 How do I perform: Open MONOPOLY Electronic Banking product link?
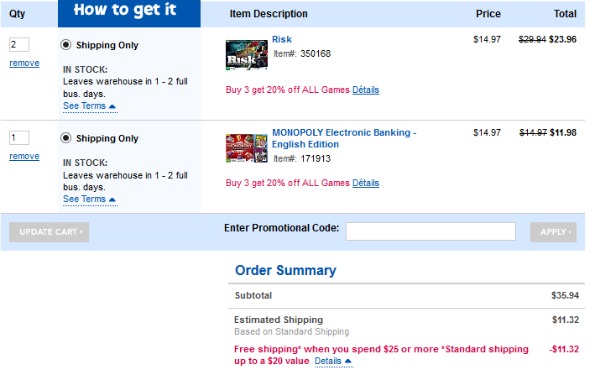click(344, 138)
